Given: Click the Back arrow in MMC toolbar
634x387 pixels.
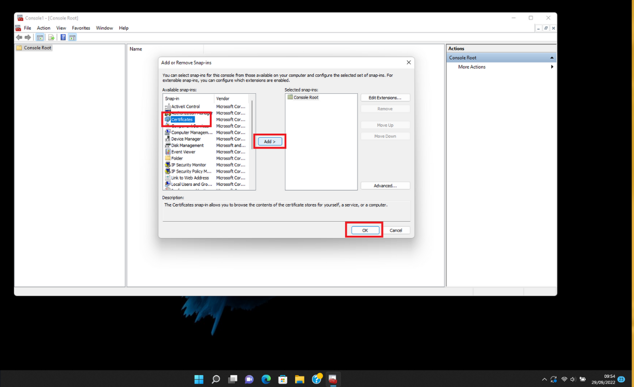Looking at the screenshot, I should pos(19,37).
